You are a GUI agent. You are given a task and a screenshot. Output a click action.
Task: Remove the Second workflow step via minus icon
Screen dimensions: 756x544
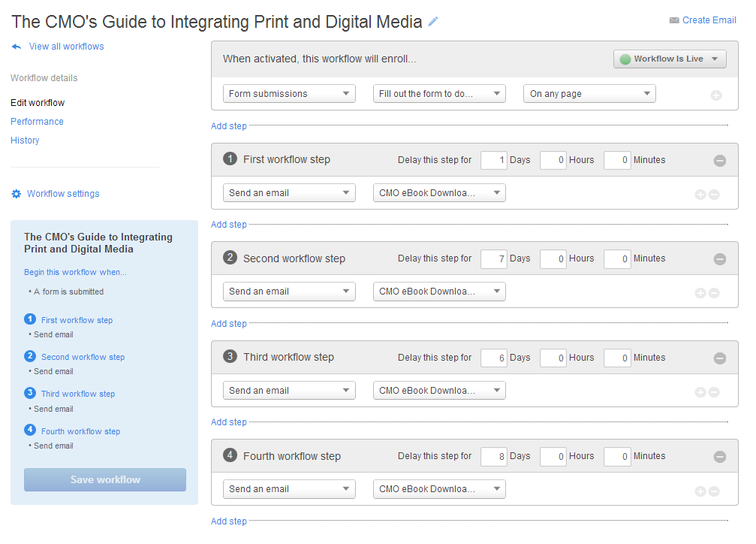coord(719,259)
